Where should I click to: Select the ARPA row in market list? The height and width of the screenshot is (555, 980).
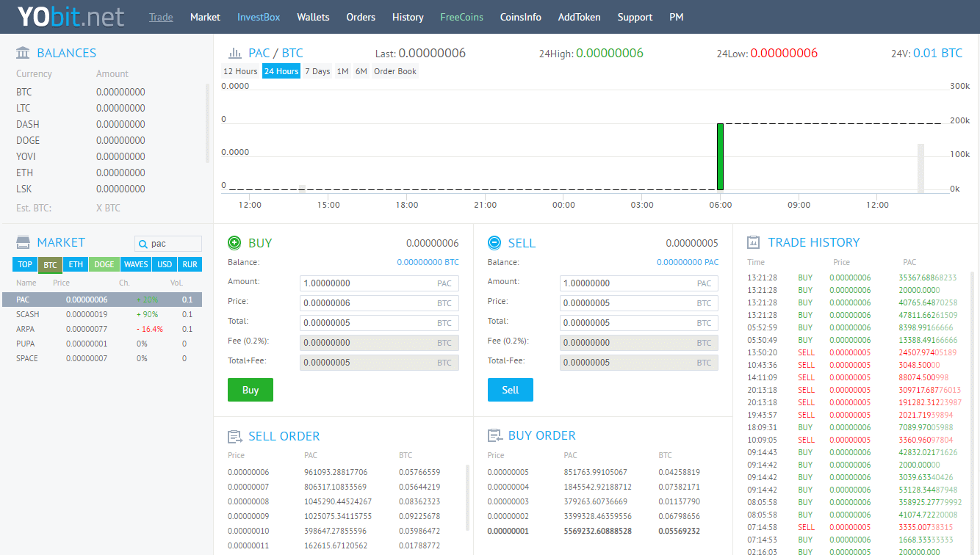click(x=102, y=329)
